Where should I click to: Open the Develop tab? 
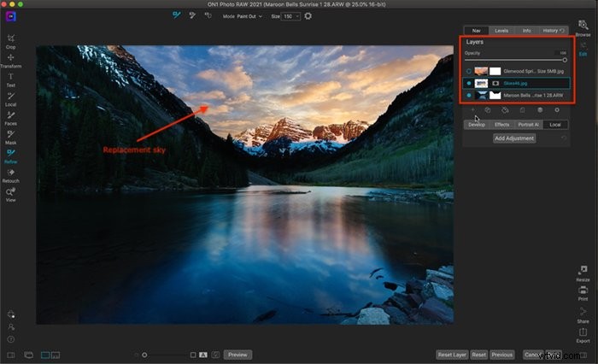pyautogui.click(x=477, y=125)
